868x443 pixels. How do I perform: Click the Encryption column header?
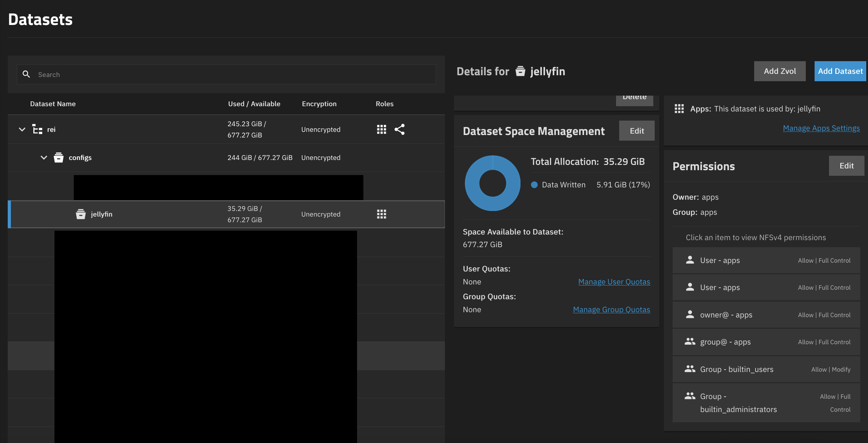point(319,104)
